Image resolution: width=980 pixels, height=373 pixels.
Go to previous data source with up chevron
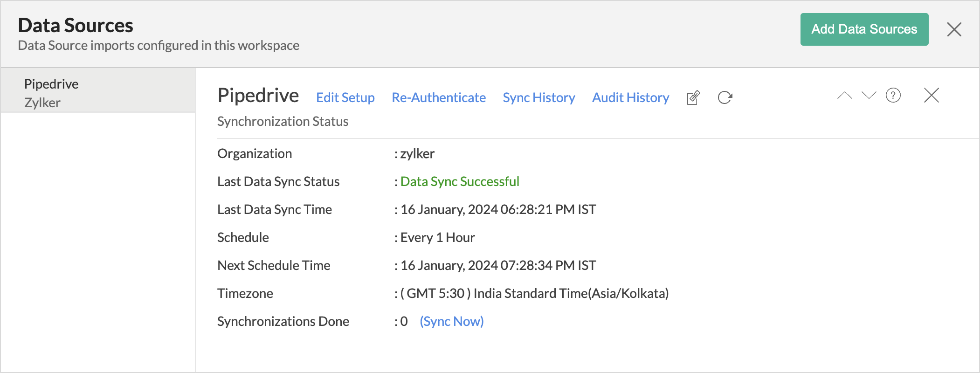(844, 96)
